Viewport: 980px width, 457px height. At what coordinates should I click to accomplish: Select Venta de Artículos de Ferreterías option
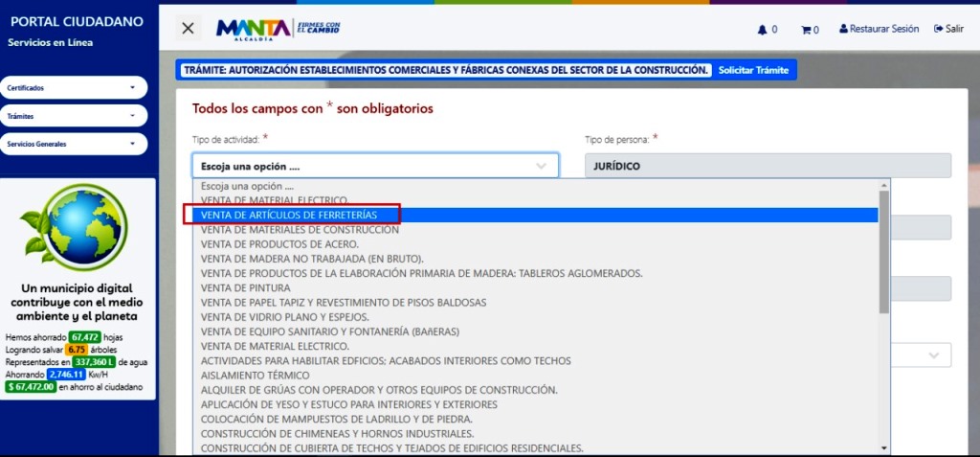click(289, 216)
